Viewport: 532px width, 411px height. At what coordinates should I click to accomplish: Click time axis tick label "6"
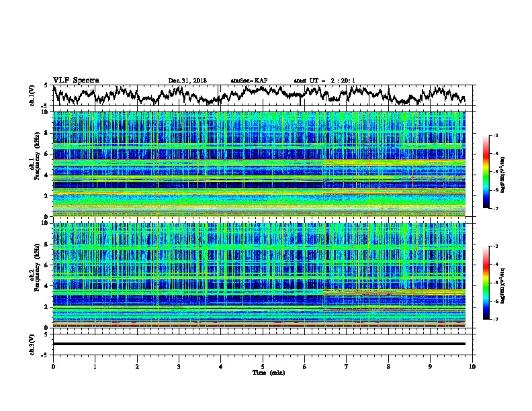click(305, 367)
